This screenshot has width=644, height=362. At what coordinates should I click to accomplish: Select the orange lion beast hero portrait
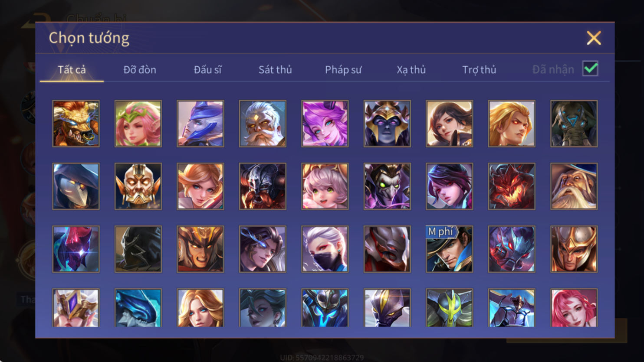76,124
